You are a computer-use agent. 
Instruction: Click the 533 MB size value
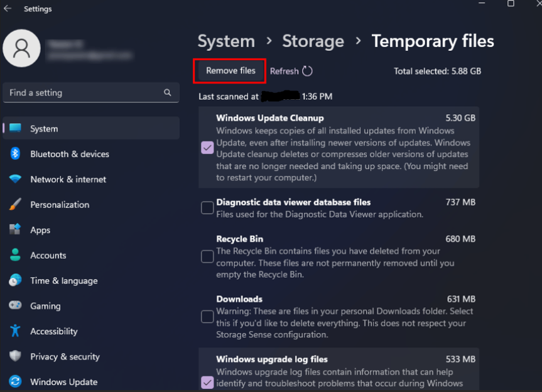click(460, 359)
